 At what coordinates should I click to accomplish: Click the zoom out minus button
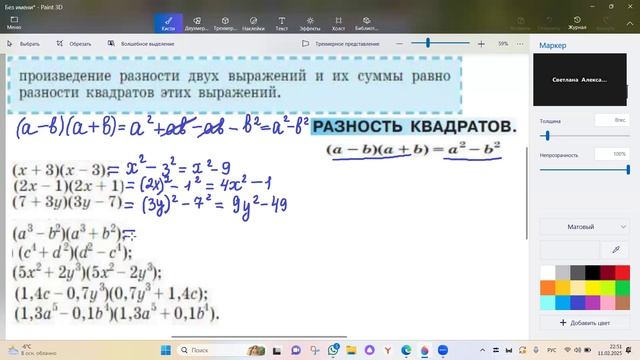(x=400, y=44)
